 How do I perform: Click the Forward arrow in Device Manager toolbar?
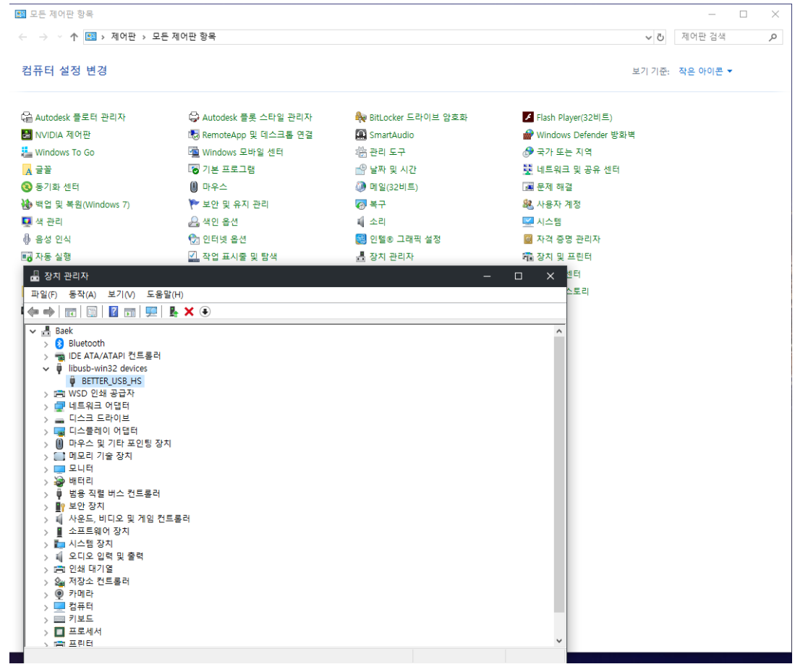click(49, 312)
